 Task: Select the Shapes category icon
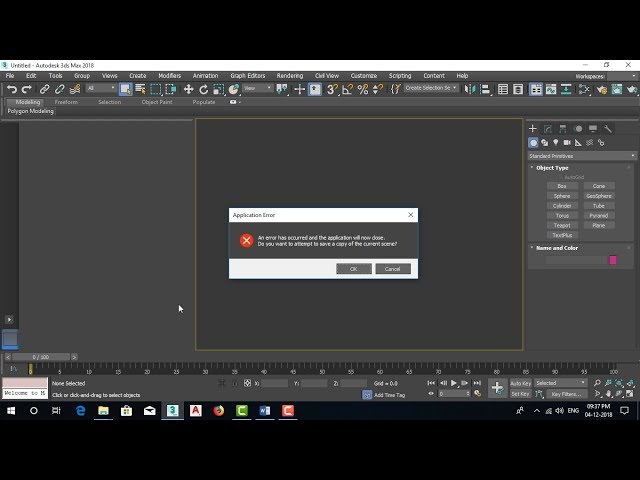(544, 142)
